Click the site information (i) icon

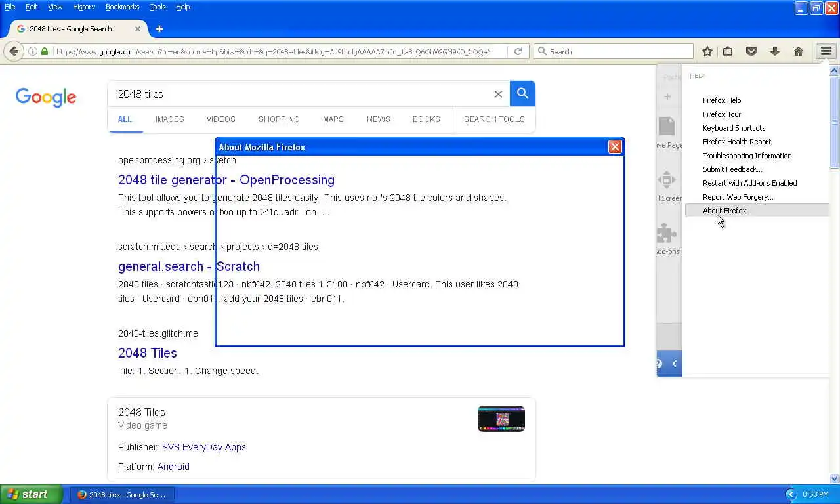tap(33, 51)
